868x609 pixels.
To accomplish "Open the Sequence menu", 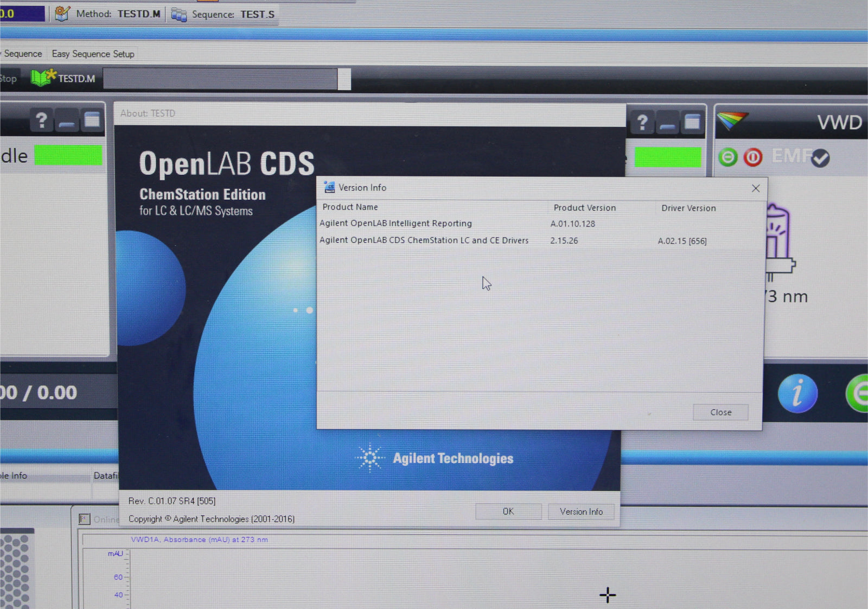I will tap(23, 54).
